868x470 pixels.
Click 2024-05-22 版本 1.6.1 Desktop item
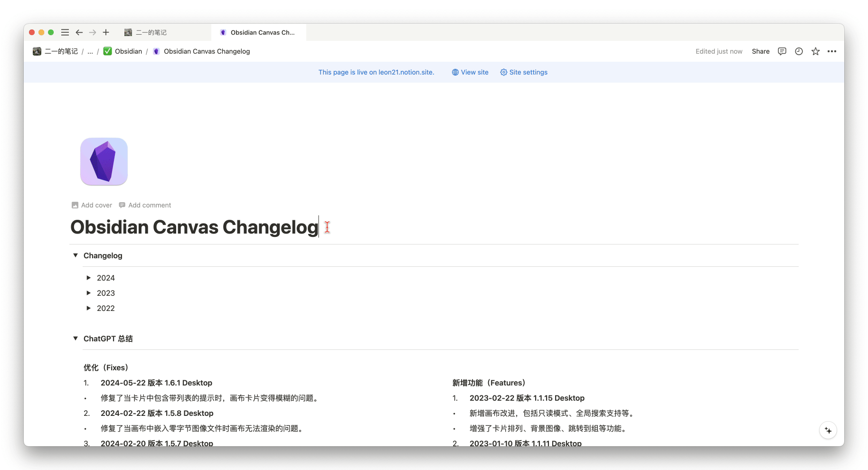[156, 383]
